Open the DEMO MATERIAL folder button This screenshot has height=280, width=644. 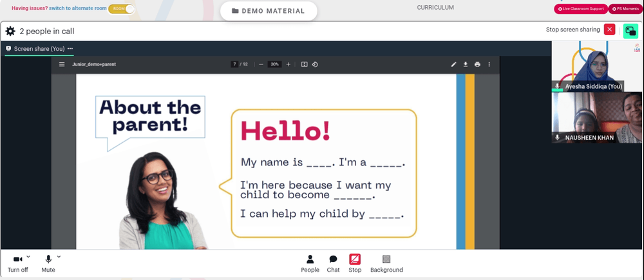pyautogui.click(x=269, y=11)
